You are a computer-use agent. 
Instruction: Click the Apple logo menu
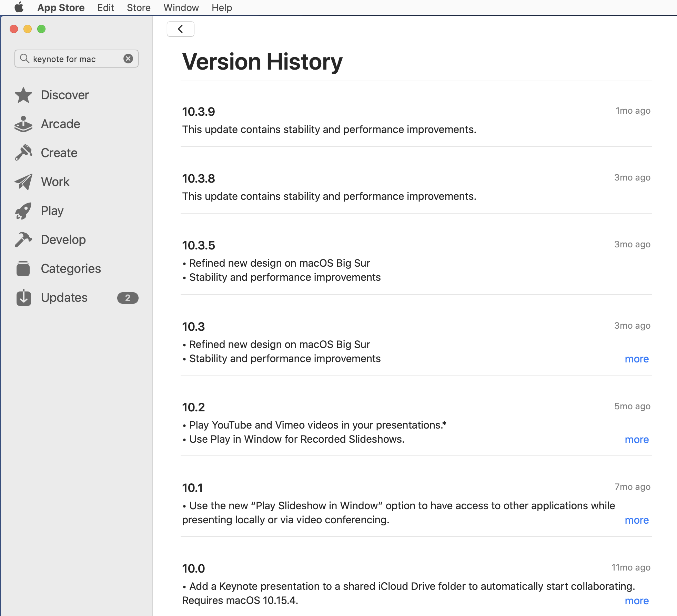pyautogui.click(x=19, y=7)
